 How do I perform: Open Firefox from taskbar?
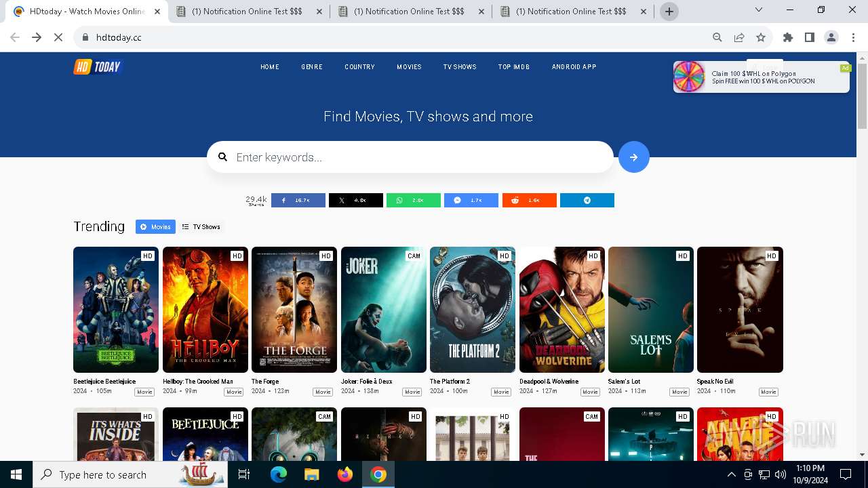pyautogui.click(x=345, y=474)
